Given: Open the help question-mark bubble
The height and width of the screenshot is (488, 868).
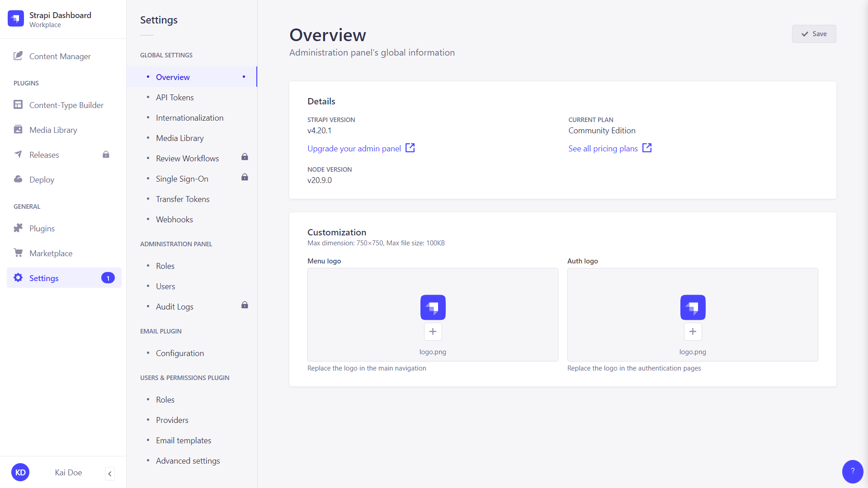Looking at the screenshot, I should point(853,471).
